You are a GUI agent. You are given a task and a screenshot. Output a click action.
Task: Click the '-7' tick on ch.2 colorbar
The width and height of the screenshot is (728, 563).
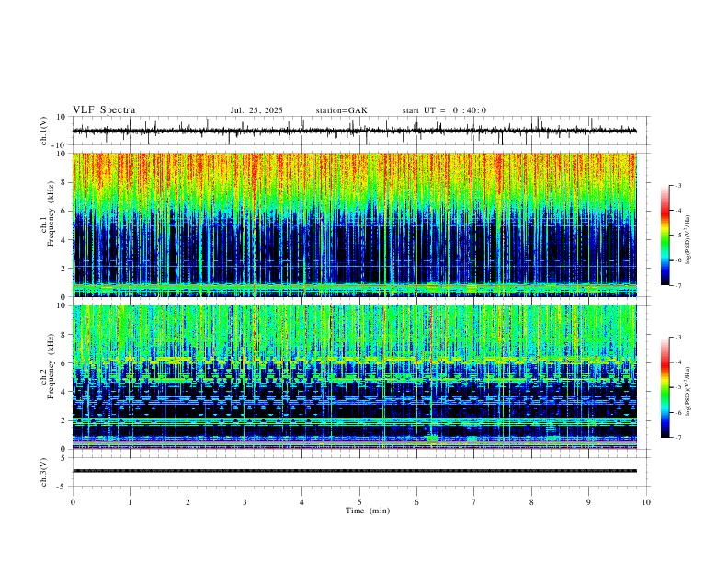(677, 438)
